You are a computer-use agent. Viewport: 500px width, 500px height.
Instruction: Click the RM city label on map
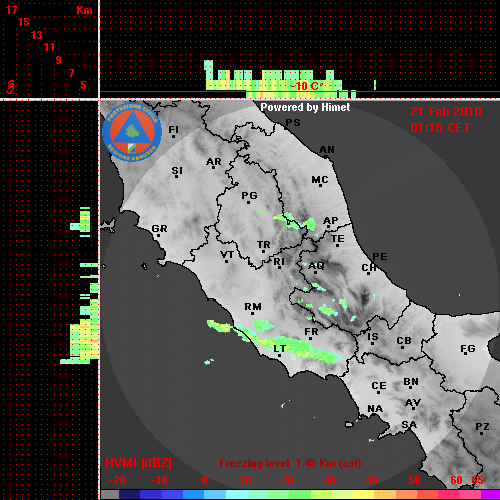pyautogui.click(x=253, y=306)
